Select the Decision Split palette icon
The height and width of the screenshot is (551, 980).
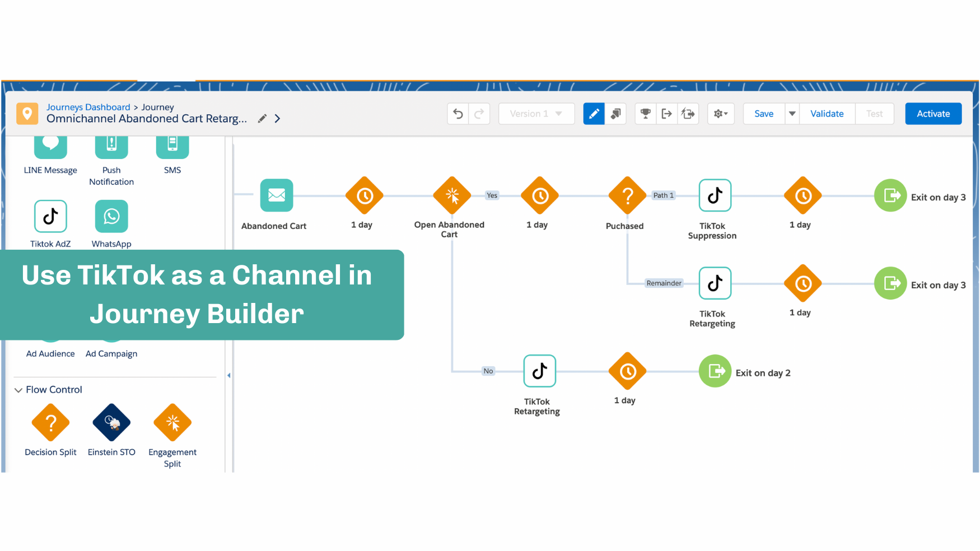[x=50, y=423]
